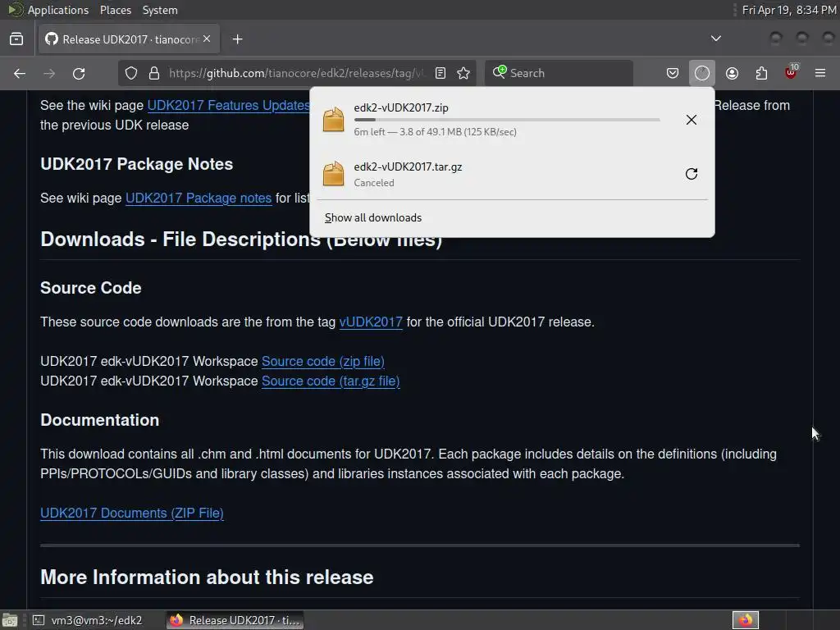The width and height of the screenshot is (840, 630).
Task: Click Show all downloads
Action: point(373,218)
